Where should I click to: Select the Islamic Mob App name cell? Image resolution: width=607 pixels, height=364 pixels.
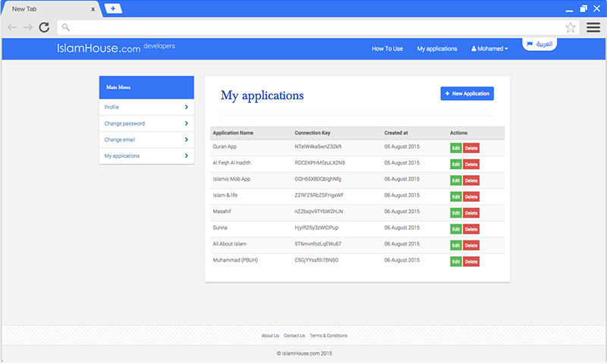click(x=231, y=179)
